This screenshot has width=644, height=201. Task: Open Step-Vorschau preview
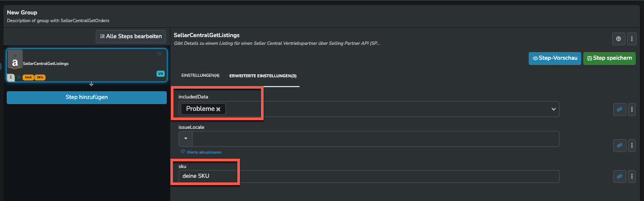click(x=555, y=58)
